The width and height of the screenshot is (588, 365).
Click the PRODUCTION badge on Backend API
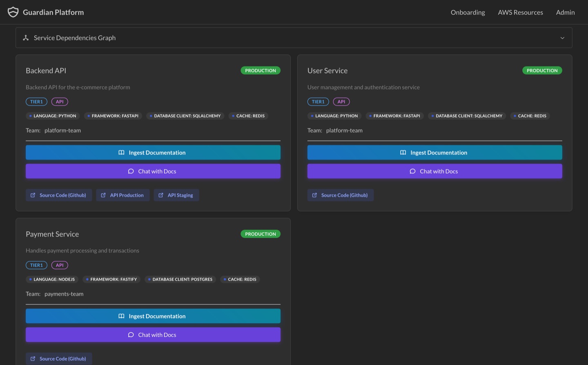[x=261, y=71]
